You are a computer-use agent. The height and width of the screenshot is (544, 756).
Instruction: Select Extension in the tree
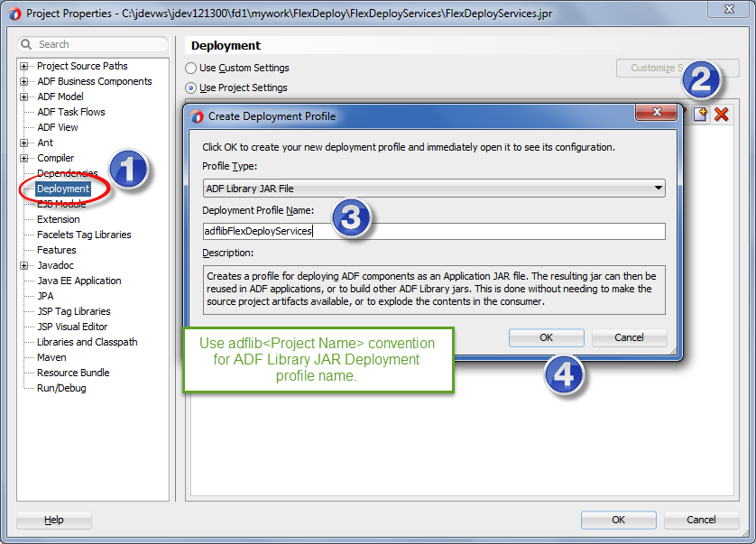point(59,219)
